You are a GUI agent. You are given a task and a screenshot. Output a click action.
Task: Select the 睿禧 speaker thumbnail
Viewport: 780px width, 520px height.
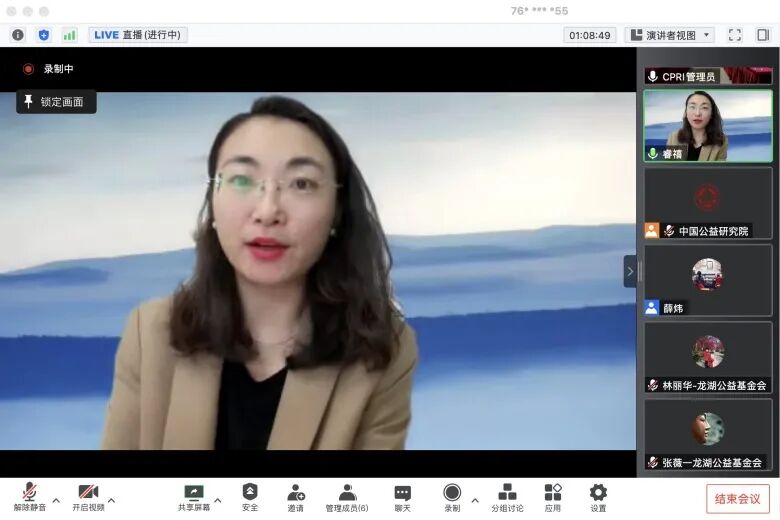[x=708, y=126]
